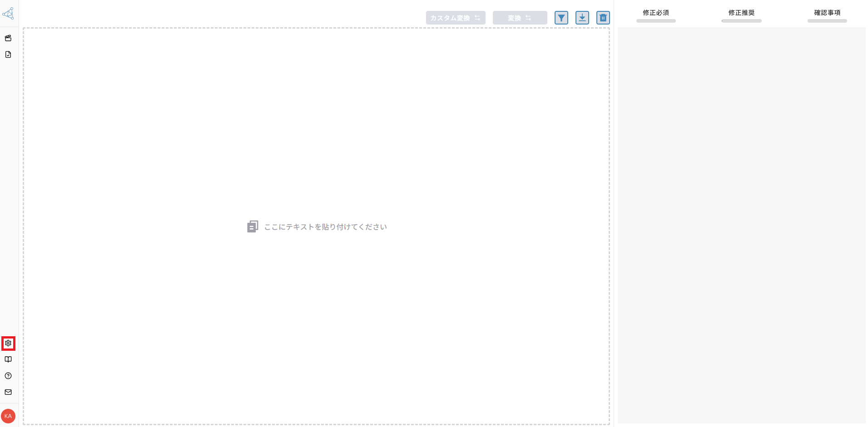Click the progress bar under 確認事項
868x427 pixels.
(x=827, y=20)
